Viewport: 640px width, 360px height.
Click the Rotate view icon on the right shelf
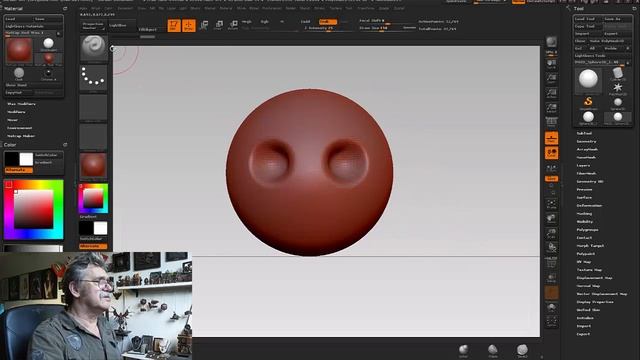[551, 248]
